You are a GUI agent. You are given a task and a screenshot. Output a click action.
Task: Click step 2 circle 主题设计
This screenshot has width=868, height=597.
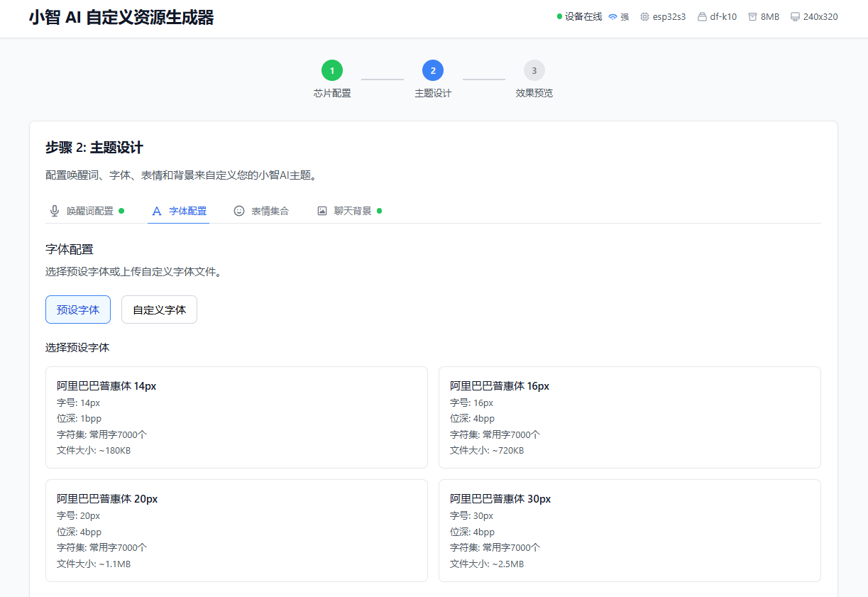pyautogui.click(x=433, y=70)
